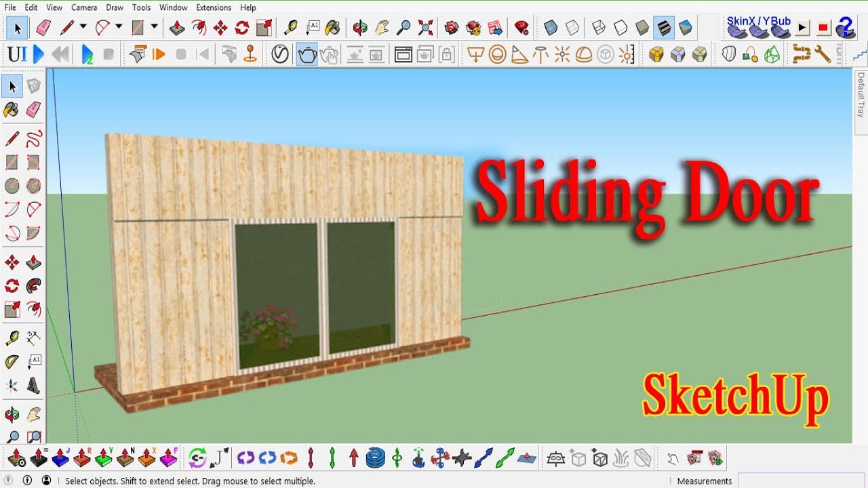Choose the Zoom Window tool

pyautogui.click(x=33, y=437)
